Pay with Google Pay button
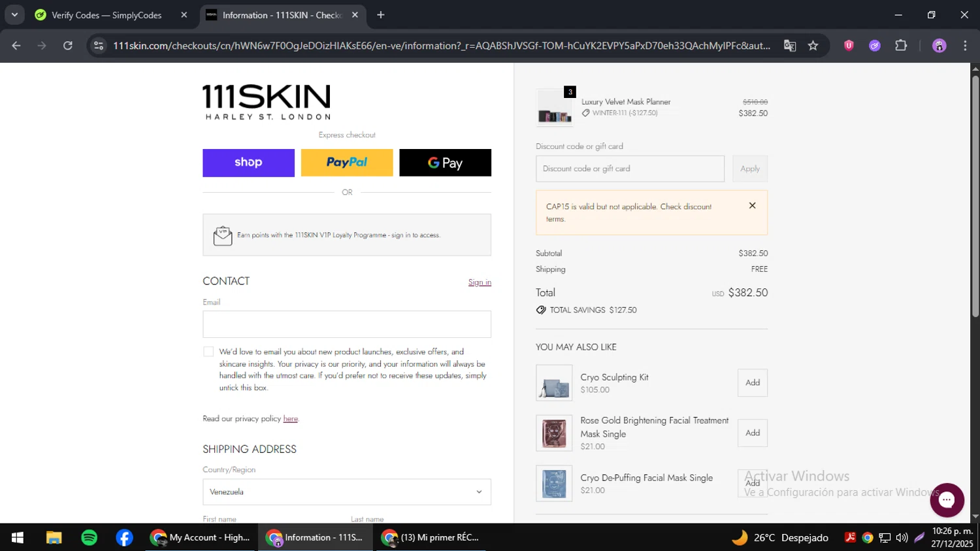The image size is (980, 551). (x=445, y=163)
